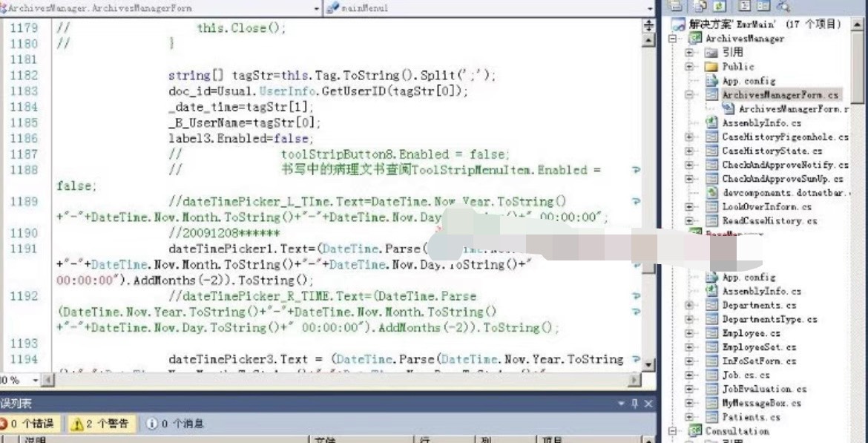Click the ArchivesManager project icon
Image resolution: width=868 pixels, height=443 pixels.
click(694, 38)
